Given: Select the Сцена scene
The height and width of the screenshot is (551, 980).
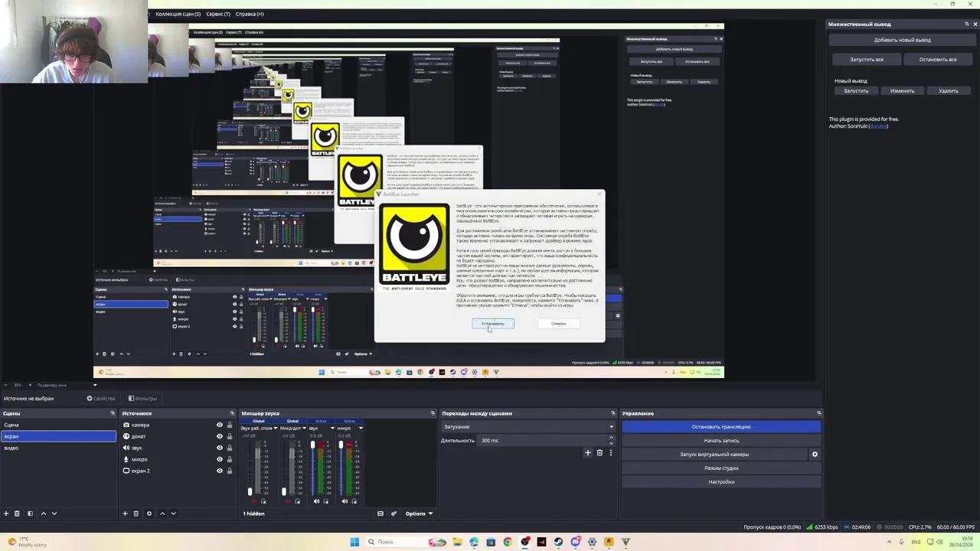Looking at the screenshot, I should point(58,425).
